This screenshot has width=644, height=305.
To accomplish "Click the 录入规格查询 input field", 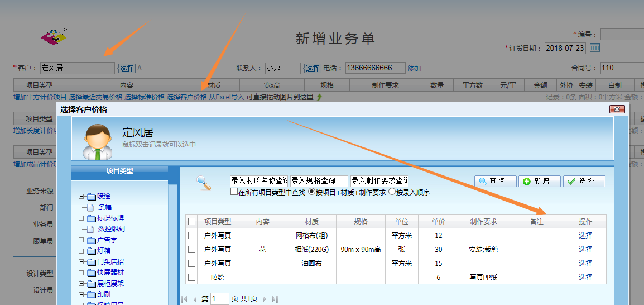I will click(319, 181).
